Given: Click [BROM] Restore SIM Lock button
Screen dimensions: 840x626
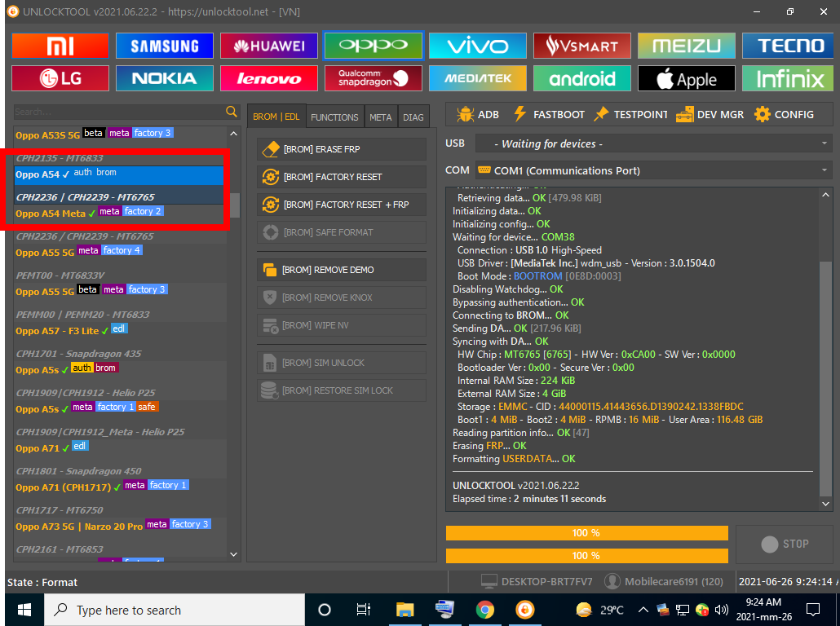Looking at the screenshot, I should coord(342,391).
